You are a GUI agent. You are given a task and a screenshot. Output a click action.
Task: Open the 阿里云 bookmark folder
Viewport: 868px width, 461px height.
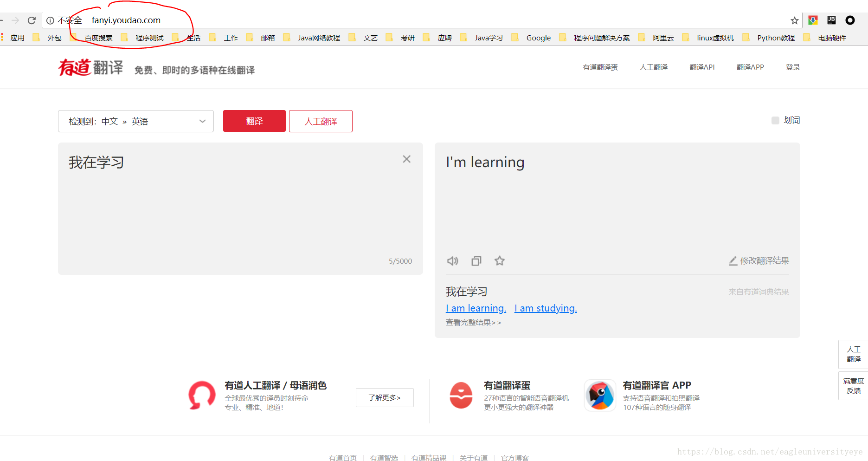656,38
